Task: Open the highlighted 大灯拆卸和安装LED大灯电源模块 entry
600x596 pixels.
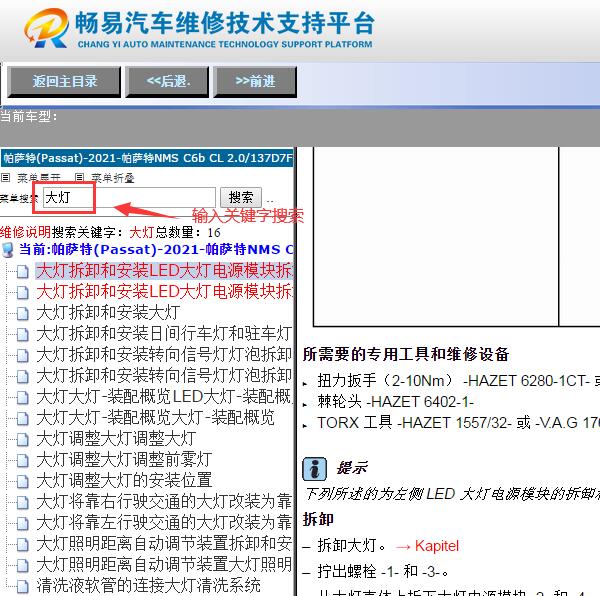Action: point(165,270)
